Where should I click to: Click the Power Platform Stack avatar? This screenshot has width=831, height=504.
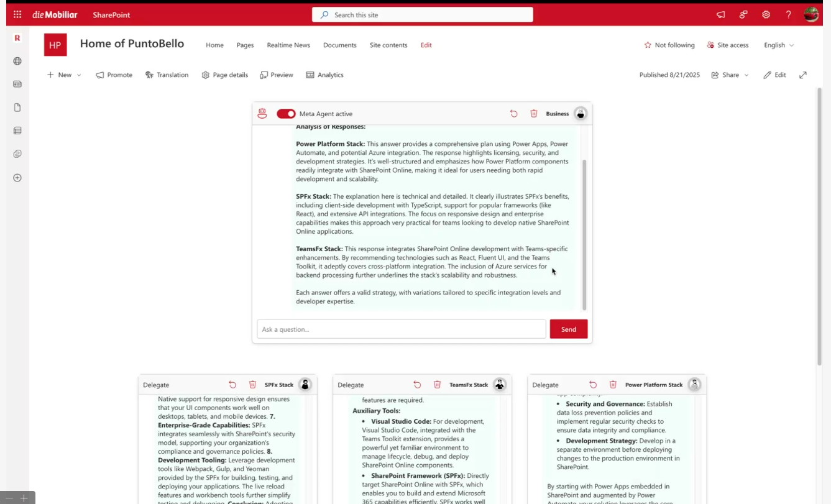pos(694,385)
